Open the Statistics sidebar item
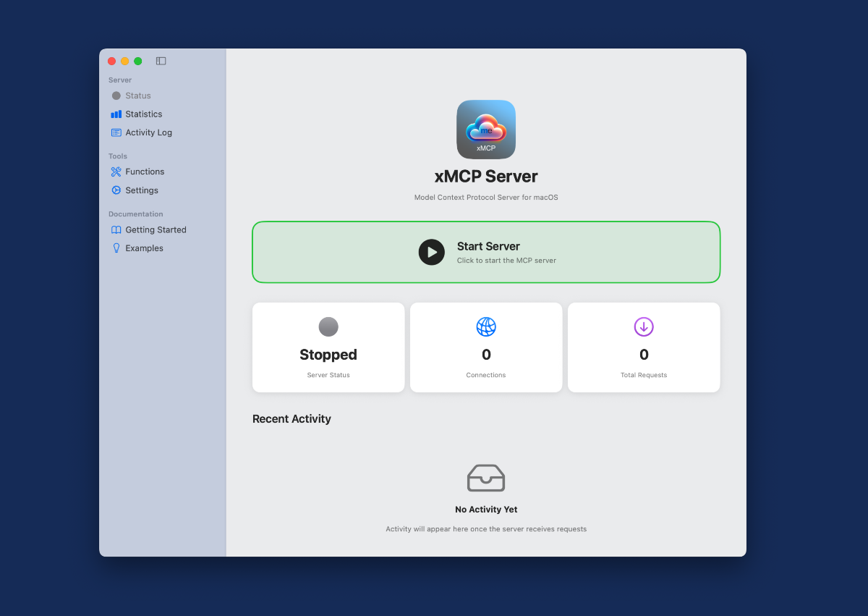The image size is (868, 616). (143, 114)
